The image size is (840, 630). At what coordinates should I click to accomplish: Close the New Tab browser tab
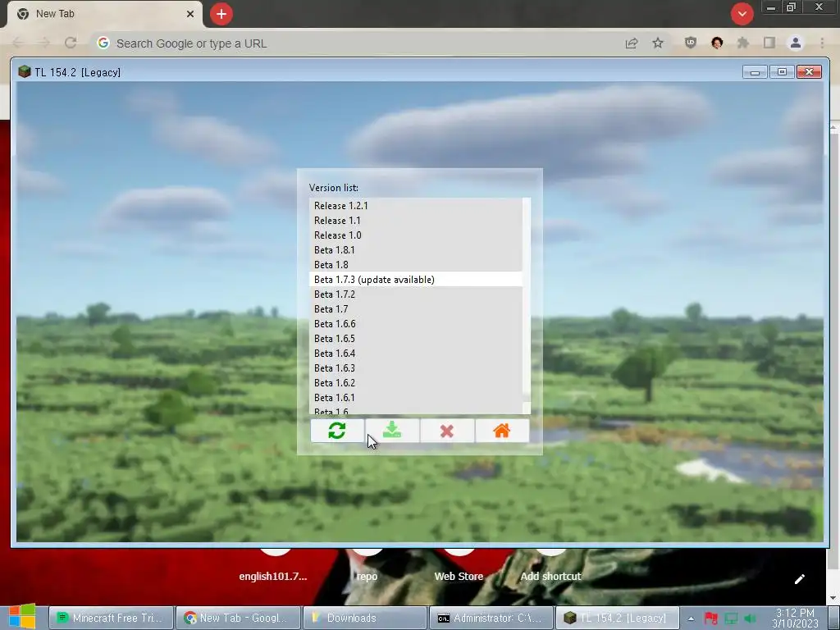pyautogui.click(x=190, y=14)
